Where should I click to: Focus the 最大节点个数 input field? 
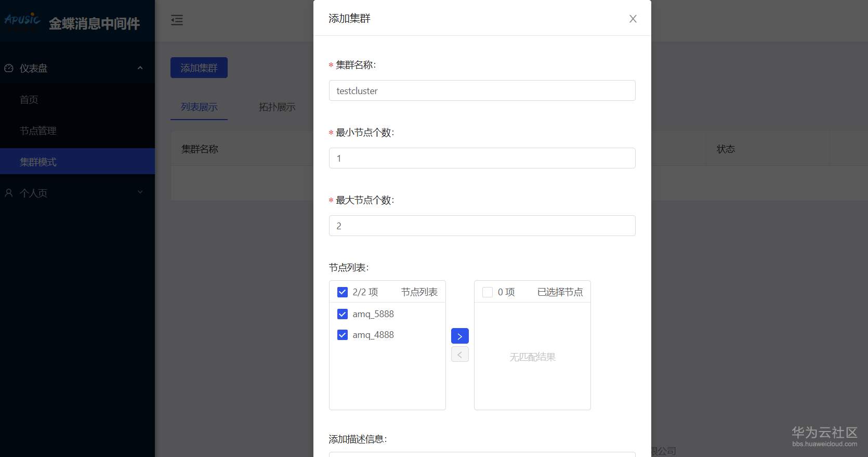point(482,226)
